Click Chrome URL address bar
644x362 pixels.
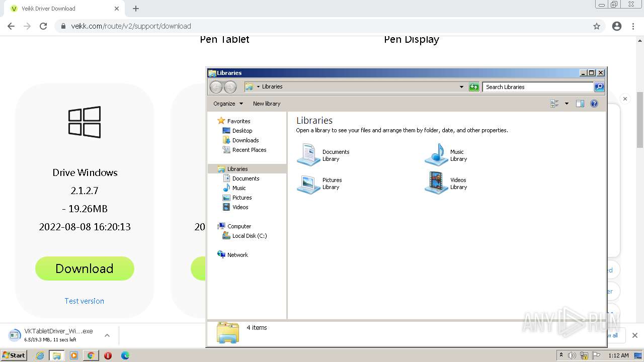coord(322,26)
